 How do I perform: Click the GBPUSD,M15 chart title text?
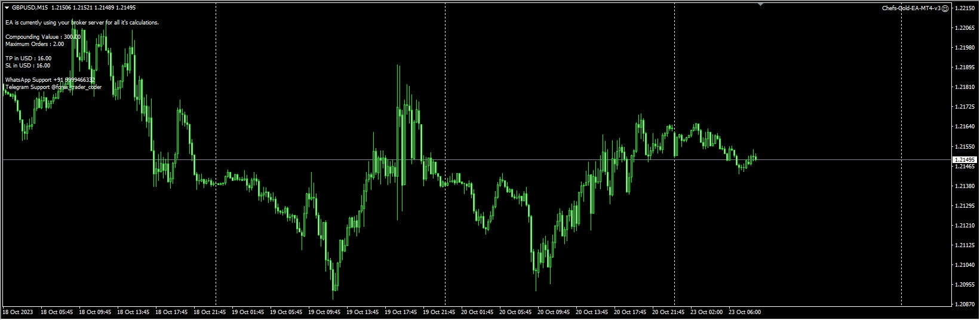[x=30, y=8]
